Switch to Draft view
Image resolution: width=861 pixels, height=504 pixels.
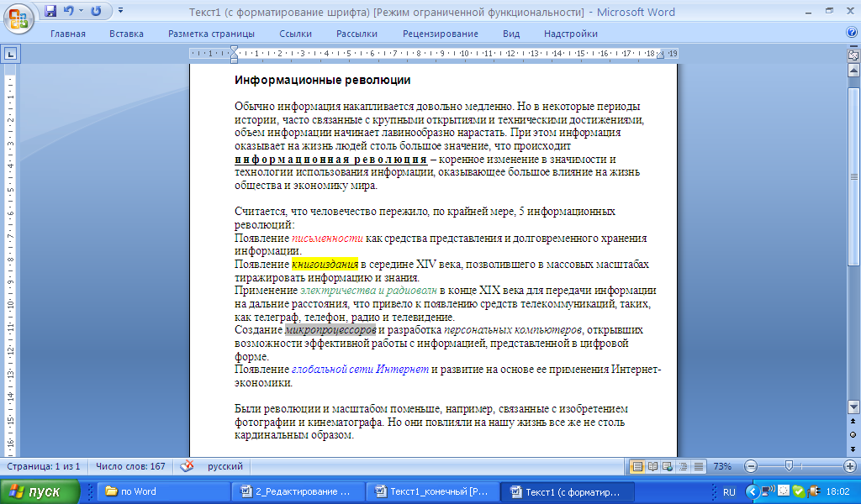(x=699, y=466)
